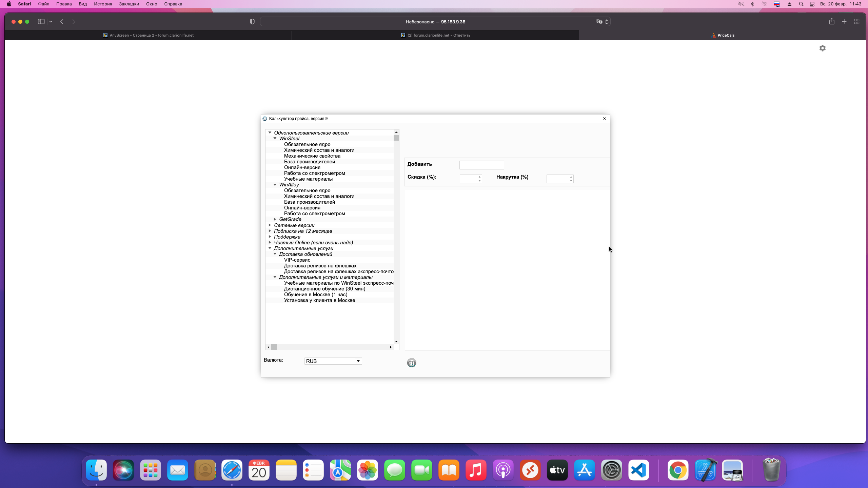The height and width of the screenshot is (488, 868).
Task: Click the settings gear icon on page
Action: pos(822,48)
